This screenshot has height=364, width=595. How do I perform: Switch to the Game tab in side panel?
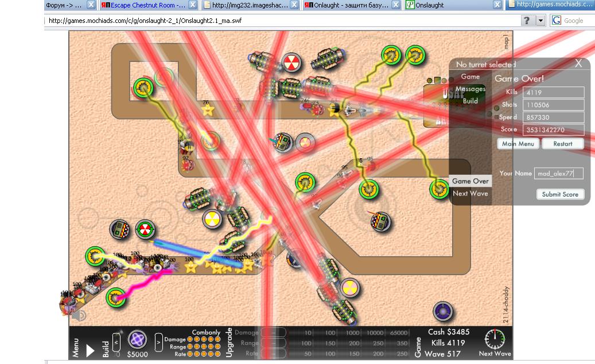470,77
